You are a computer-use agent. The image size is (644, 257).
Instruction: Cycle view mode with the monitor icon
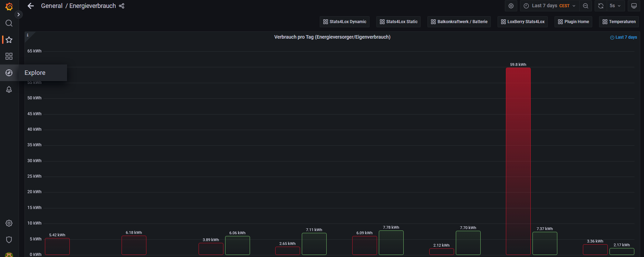[x=634, y=6]
